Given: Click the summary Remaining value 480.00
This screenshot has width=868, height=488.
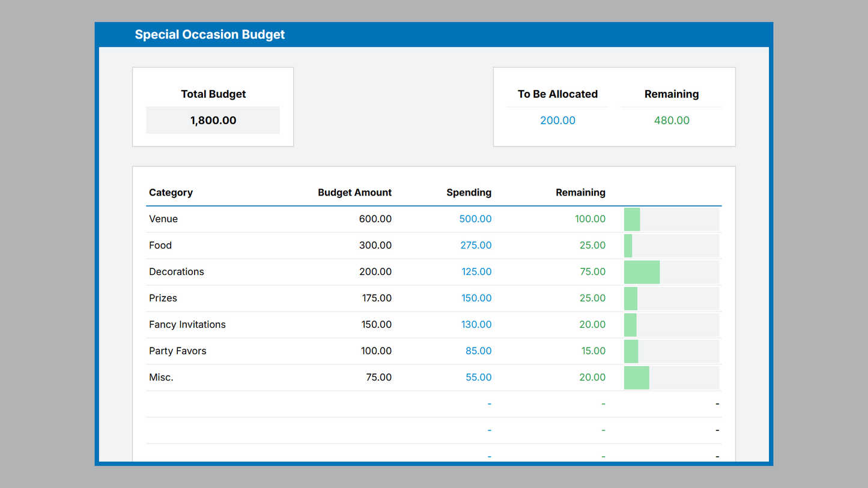Looking at the screenshot, I should tap(671, 121).
